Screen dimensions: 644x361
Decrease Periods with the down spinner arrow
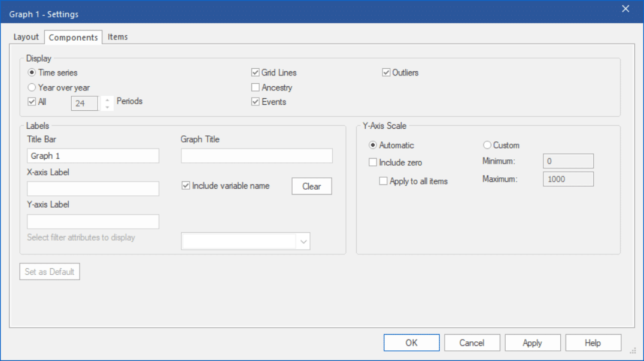107,107
